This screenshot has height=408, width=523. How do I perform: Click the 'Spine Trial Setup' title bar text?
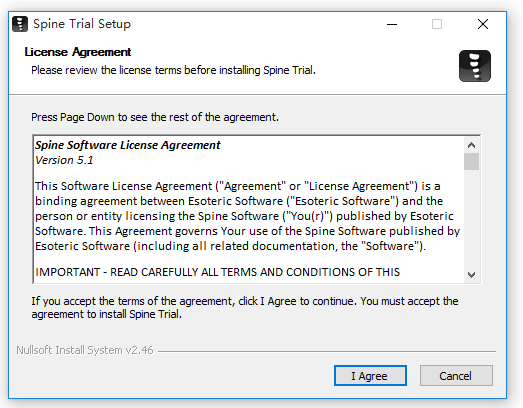pos(82,24)
